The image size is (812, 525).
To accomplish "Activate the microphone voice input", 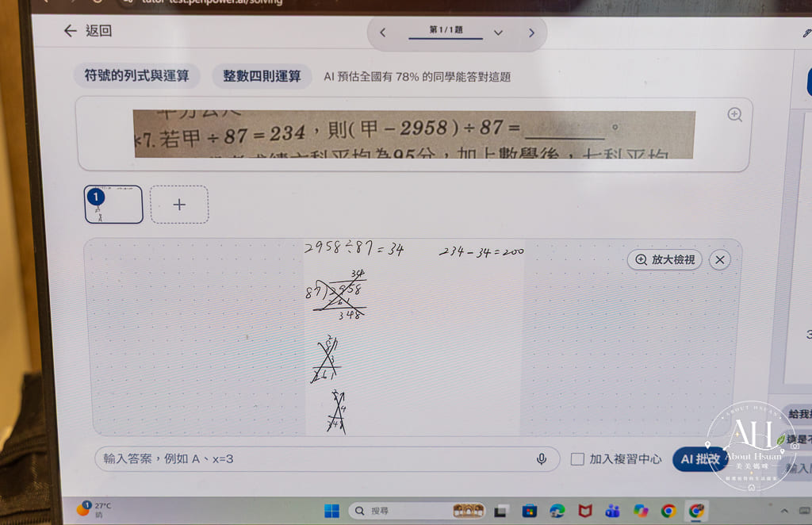I will pos(541,458).
